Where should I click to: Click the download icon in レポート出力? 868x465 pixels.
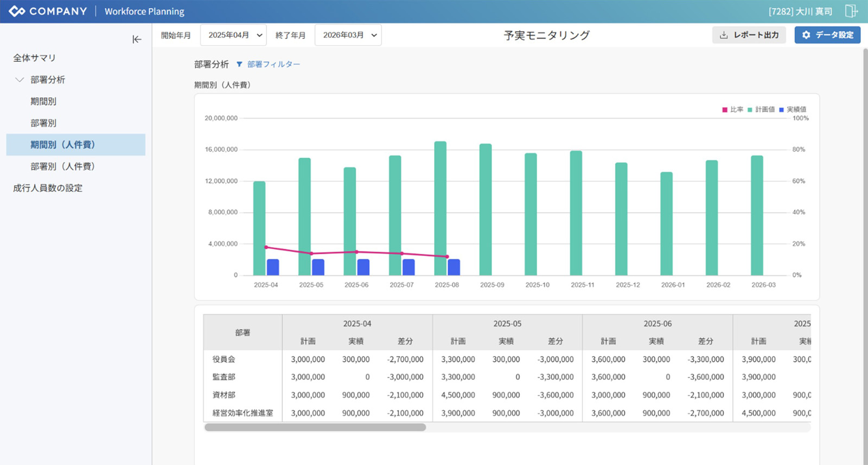(724, 35)
